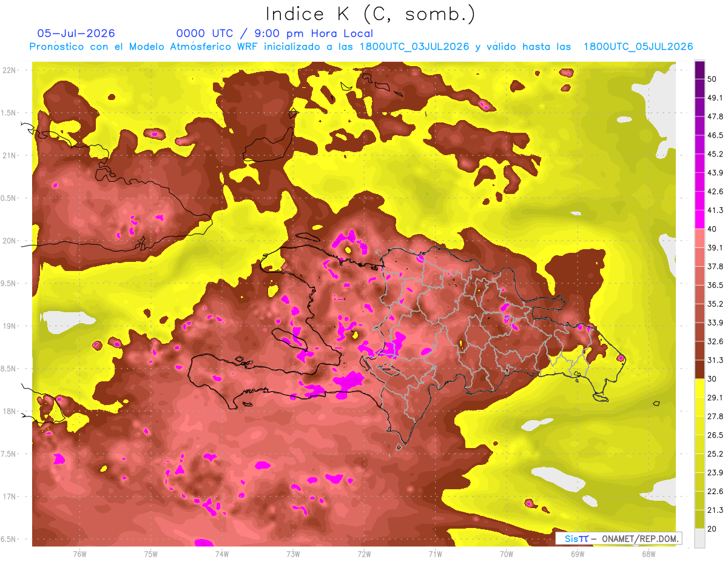
Task: Click the legend value '35.2'
Action: tap(715, 304)
